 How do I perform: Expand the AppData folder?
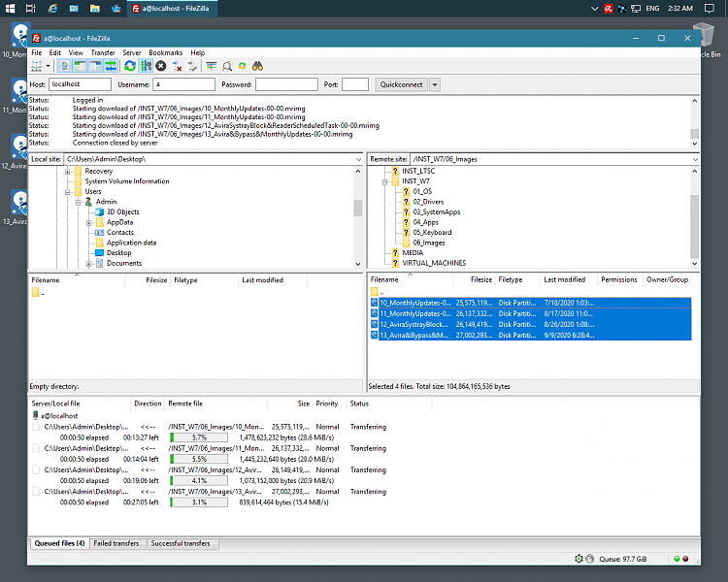point(89,223)
